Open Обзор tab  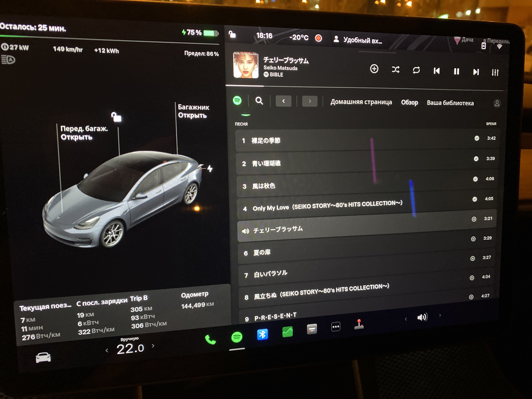pyautogui.click(x=410, y=103)
